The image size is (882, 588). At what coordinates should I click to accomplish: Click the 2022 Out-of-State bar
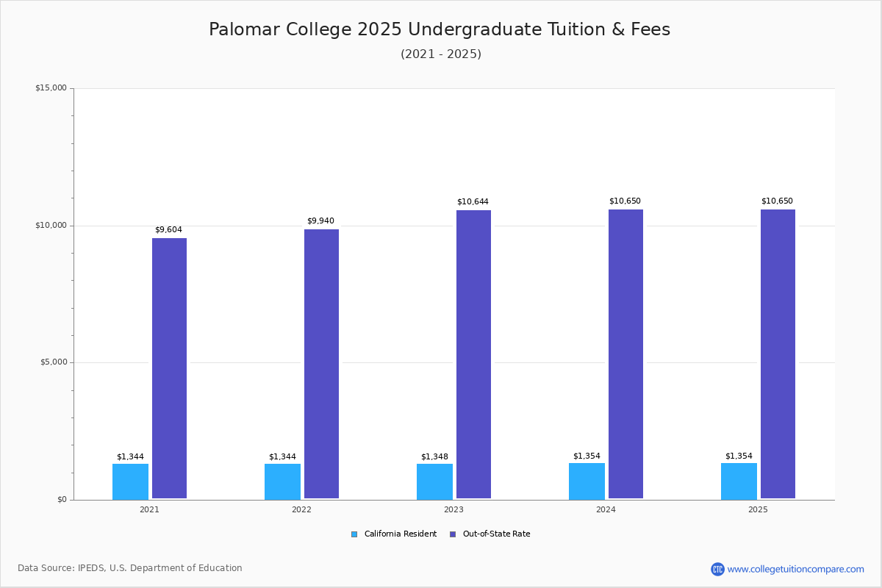pyautogui.click(x=321, y=364)
